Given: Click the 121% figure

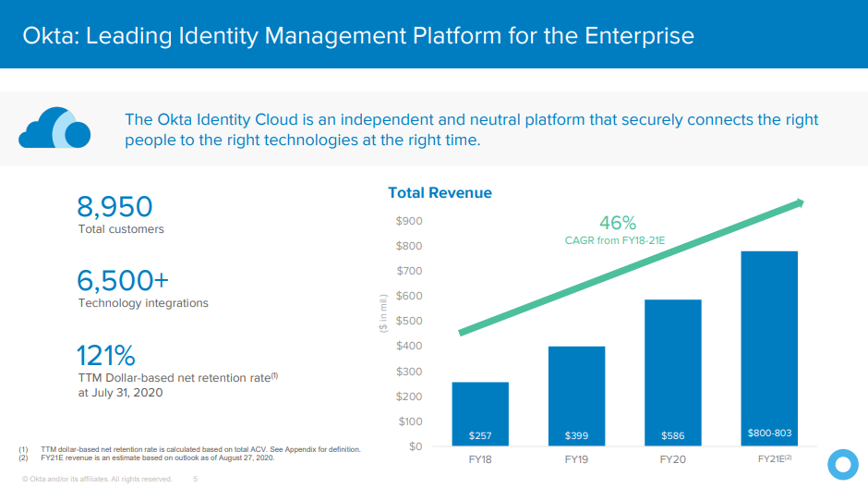Looking at the screenshot, I should click(106, 355).
